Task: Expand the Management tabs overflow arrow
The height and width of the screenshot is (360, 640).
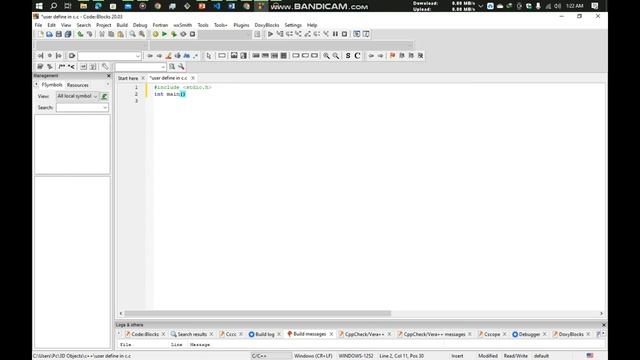Action: pos(108,85)
